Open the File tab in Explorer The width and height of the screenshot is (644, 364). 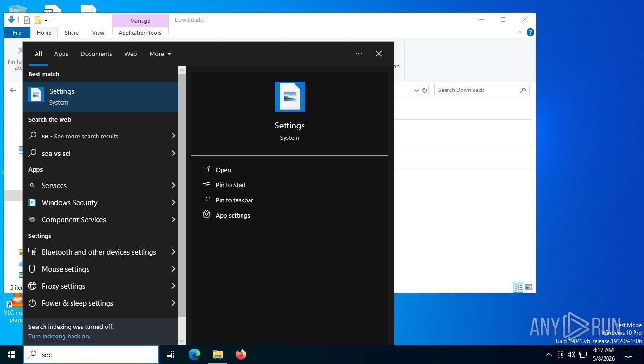17,33
